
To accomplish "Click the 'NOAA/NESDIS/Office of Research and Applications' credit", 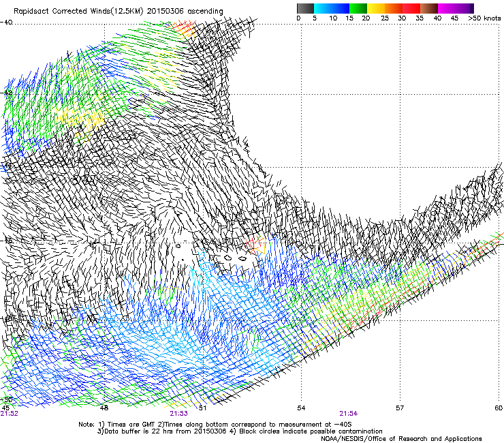I will click(401, 439).
